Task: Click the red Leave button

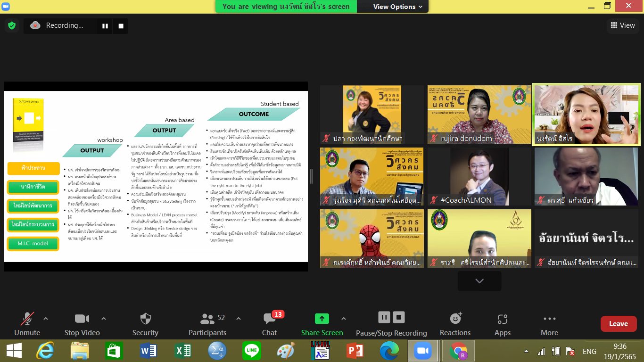Action: 619,324
